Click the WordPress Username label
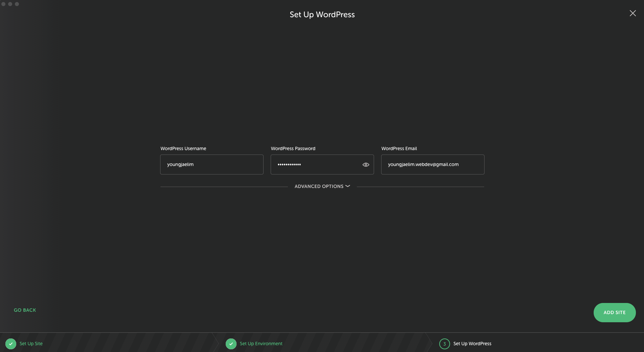This screenshot has height=352, width=644. tap(183, 148)
